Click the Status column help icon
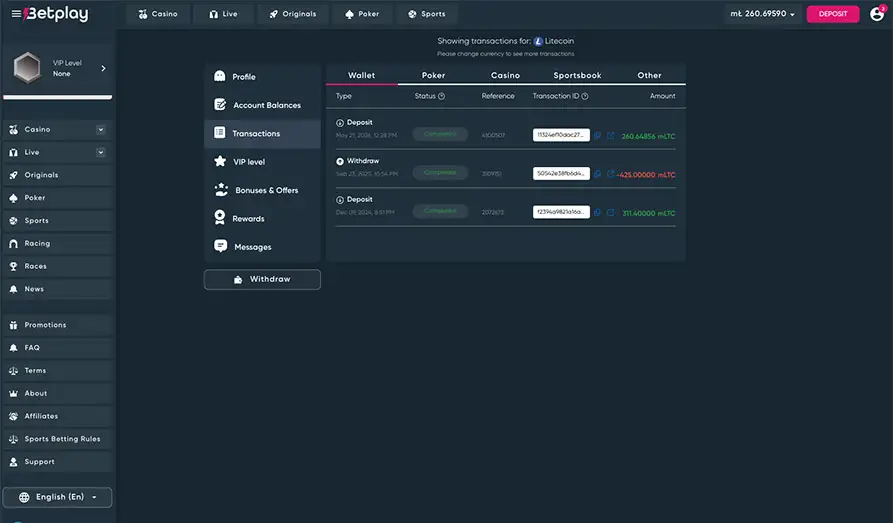893x523 pixels. tap(441, 96)
